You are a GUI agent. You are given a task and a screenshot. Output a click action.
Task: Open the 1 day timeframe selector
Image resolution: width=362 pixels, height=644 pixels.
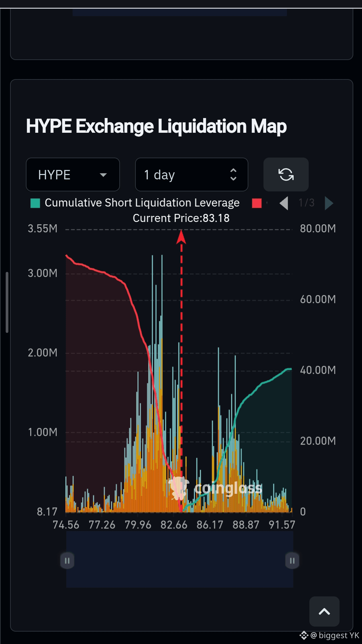(x=191, y=175)
